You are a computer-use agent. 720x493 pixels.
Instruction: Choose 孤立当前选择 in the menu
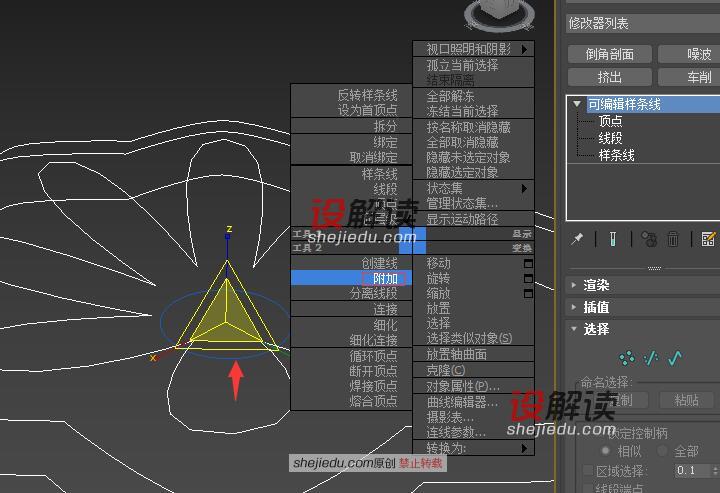pos(473,65)
